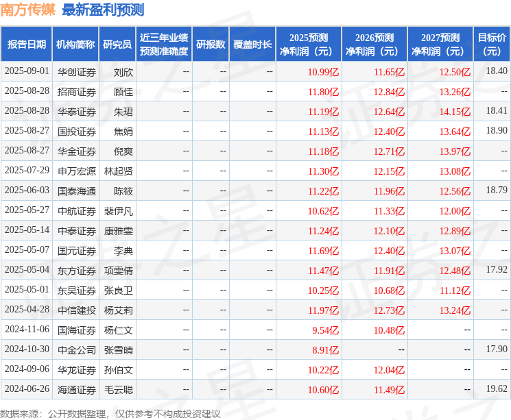The height and width of the screenshot is (420, 511).
Task: Select the 中航证券 institution cell
Action: (77, 211)
